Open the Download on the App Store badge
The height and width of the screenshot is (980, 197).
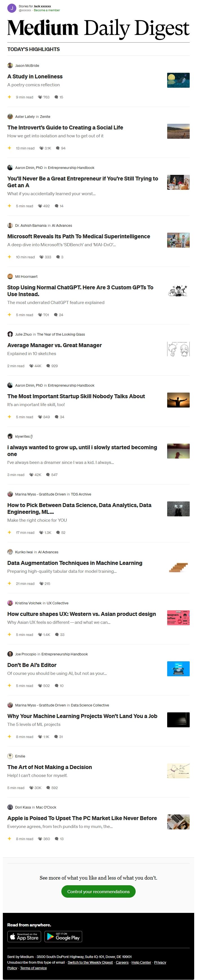tap(24, 937)
